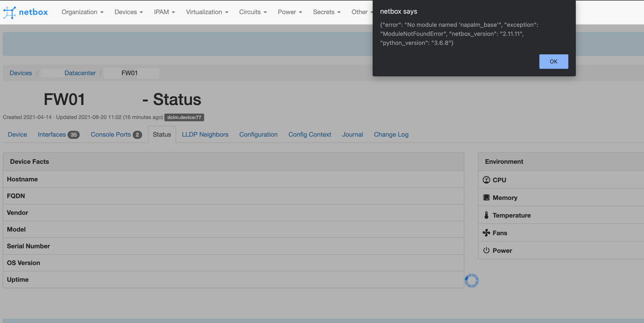Click the OS Version row label
The width and height of the screenshot is (644, 323).
point(23,263)
